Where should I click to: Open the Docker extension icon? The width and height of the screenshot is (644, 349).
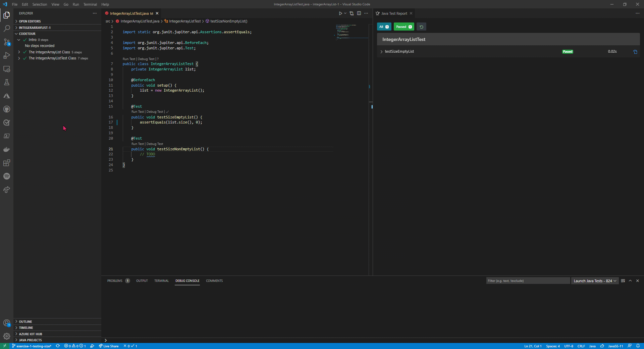(7, 149)
